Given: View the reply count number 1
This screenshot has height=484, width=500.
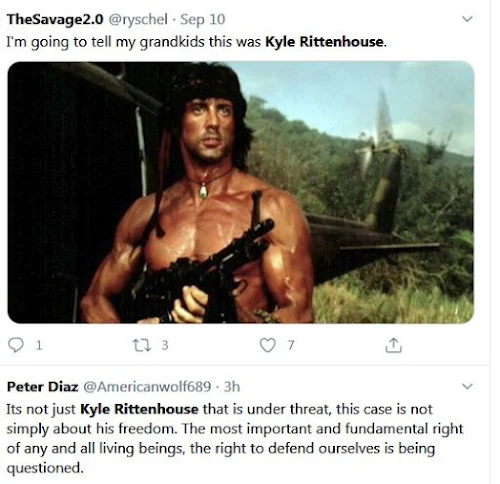Looking at the screenshot, I should point(39,346).
